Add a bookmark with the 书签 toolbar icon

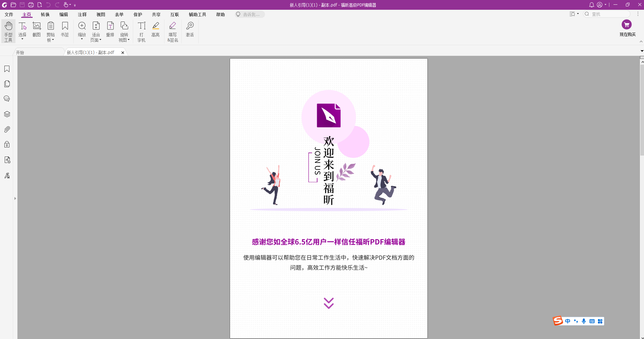click(x=65, y=30)
